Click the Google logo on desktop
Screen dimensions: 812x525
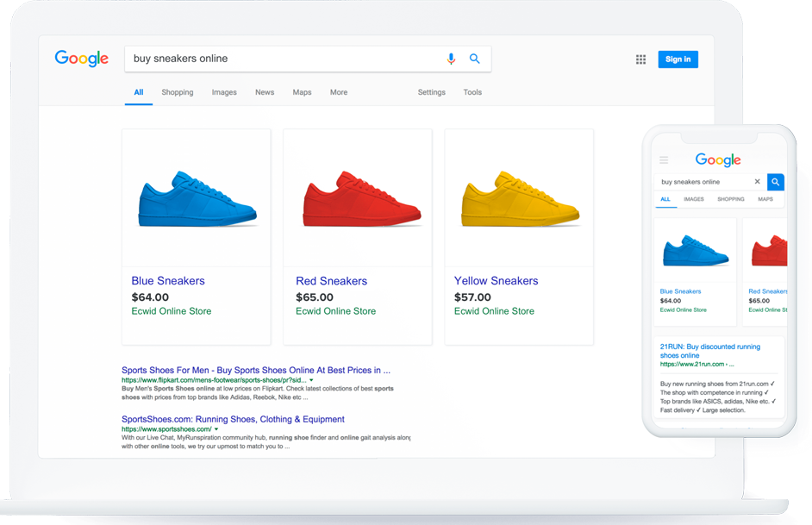pyautogui.click(x=82, y=59)
